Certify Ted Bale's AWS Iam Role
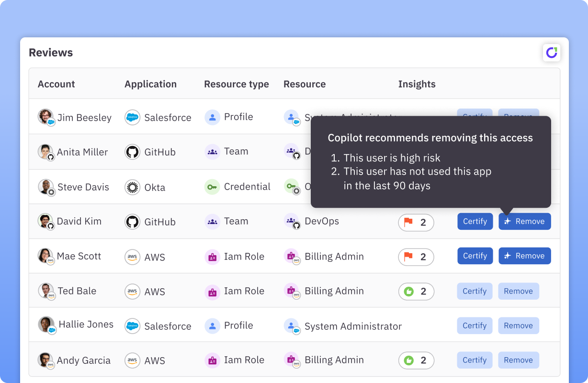The height and width of the screenshot is (383, 588). (x=475, y=292)
